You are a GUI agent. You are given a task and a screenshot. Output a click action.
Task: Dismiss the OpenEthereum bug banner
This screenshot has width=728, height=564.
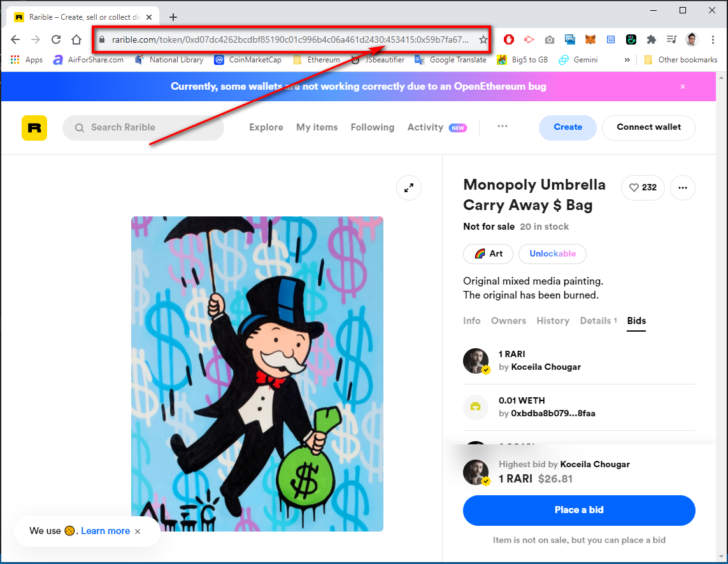point(683,87)
